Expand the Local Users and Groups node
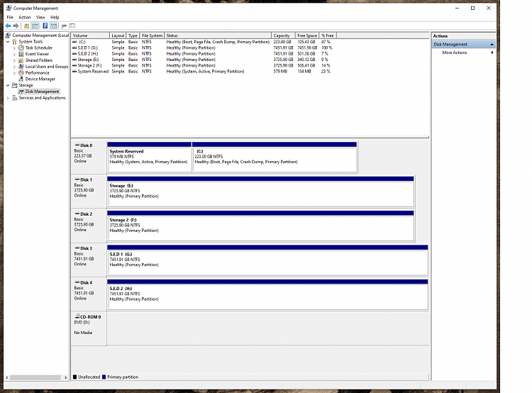The width and height of the screenshot is (532, 393). 14,67
